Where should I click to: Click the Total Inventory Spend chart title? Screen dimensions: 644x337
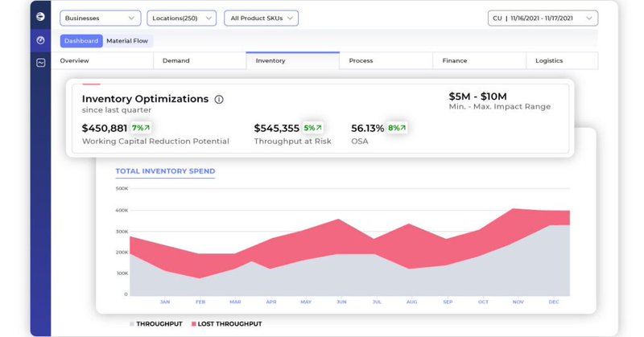point(165,171)
